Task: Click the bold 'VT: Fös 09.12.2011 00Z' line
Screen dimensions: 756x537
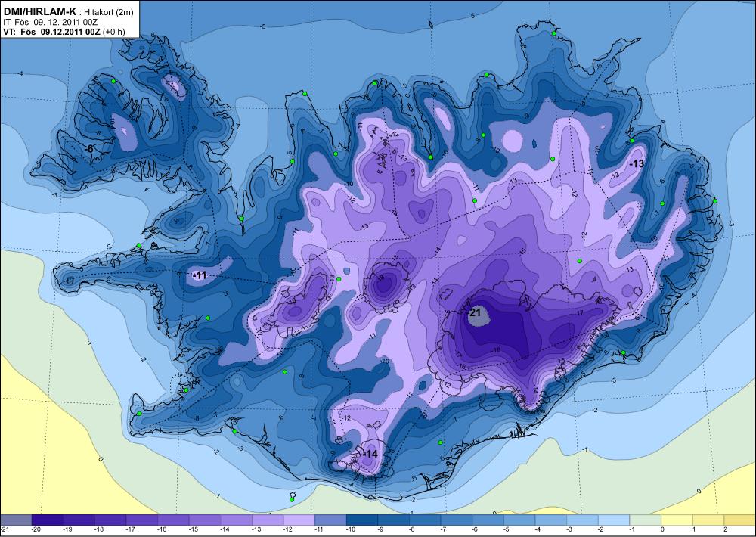Action: coord(52,31)
